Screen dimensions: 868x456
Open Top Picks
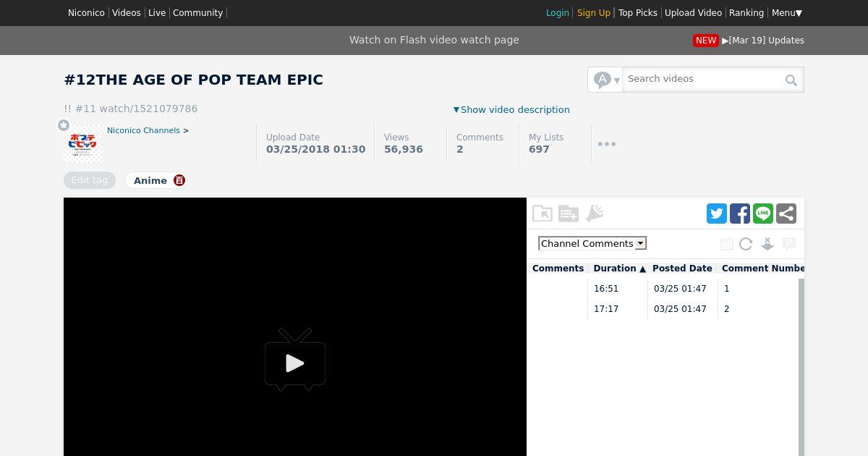point(638,13)
